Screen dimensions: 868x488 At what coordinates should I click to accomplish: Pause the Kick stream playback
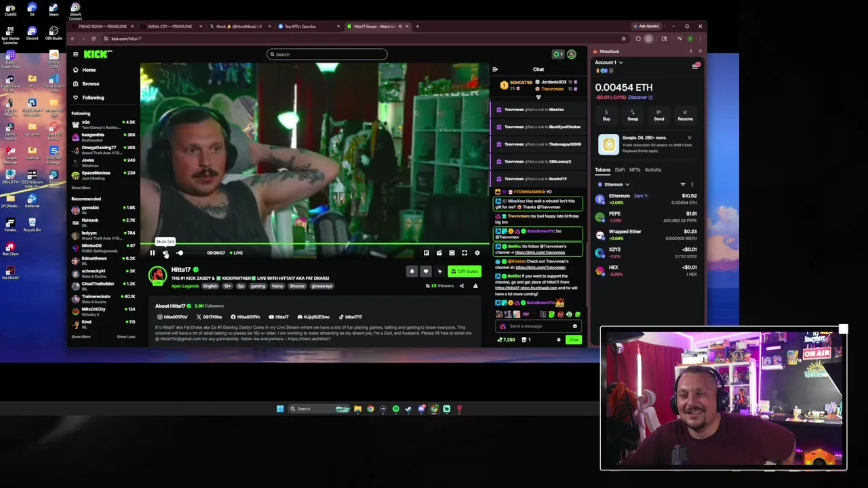[152, 253]
